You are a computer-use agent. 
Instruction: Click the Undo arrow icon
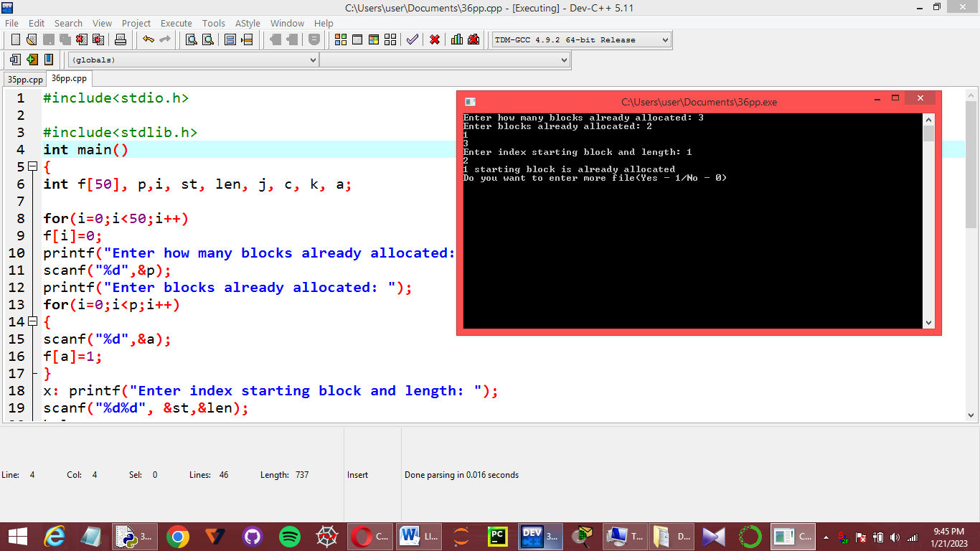(x=149, y=39)
